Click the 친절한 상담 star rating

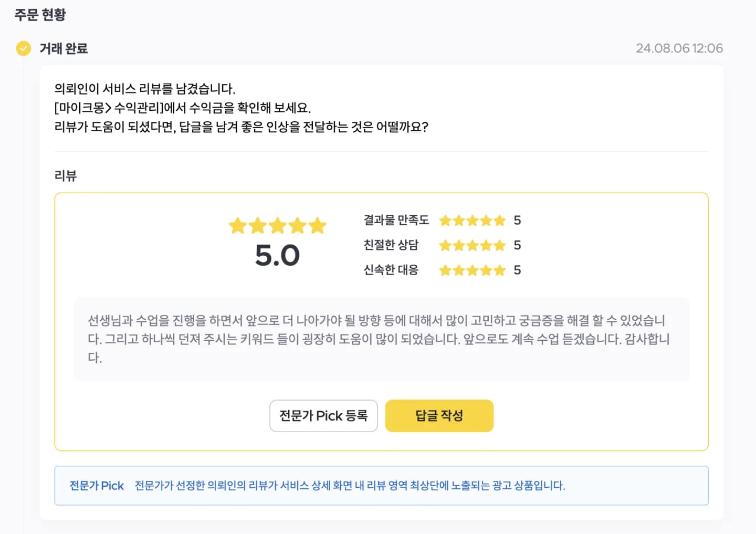coord(472,245)
